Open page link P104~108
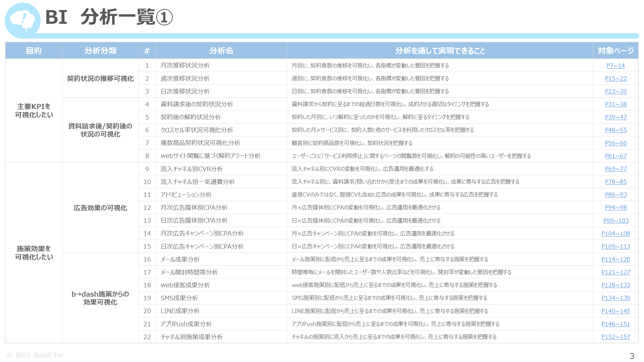Screen dimensions: 644x362 coord(616,234)
